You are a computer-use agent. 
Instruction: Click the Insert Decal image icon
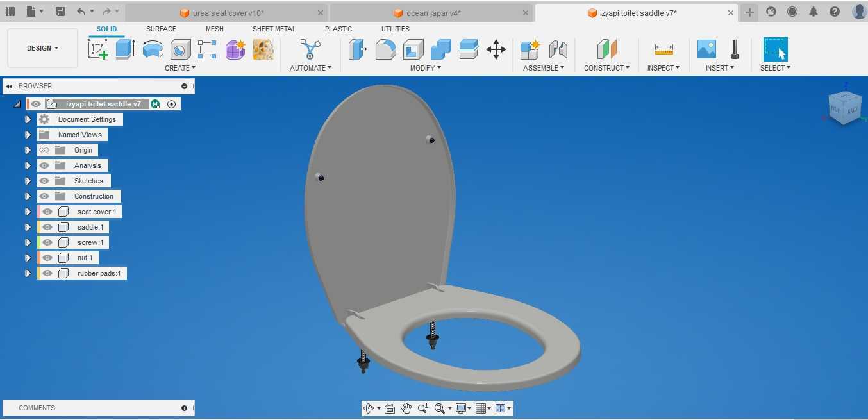[706, 49]
